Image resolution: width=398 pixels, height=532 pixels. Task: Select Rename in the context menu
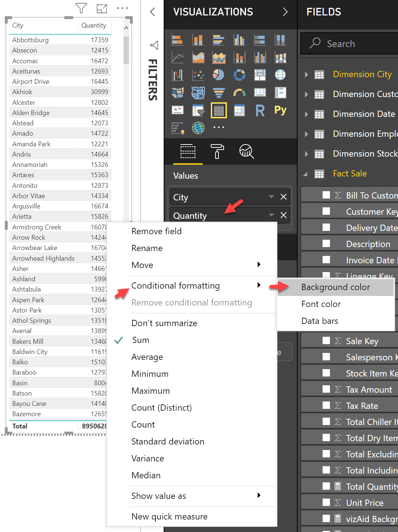click(192, 248)
